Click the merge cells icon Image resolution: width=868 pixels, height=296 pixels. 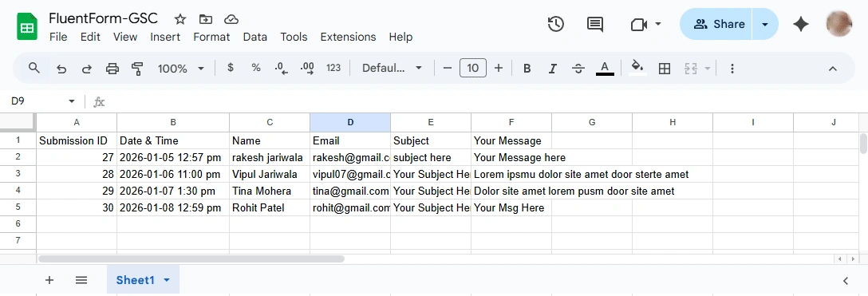pyautogui.click(x=690, y=69)
